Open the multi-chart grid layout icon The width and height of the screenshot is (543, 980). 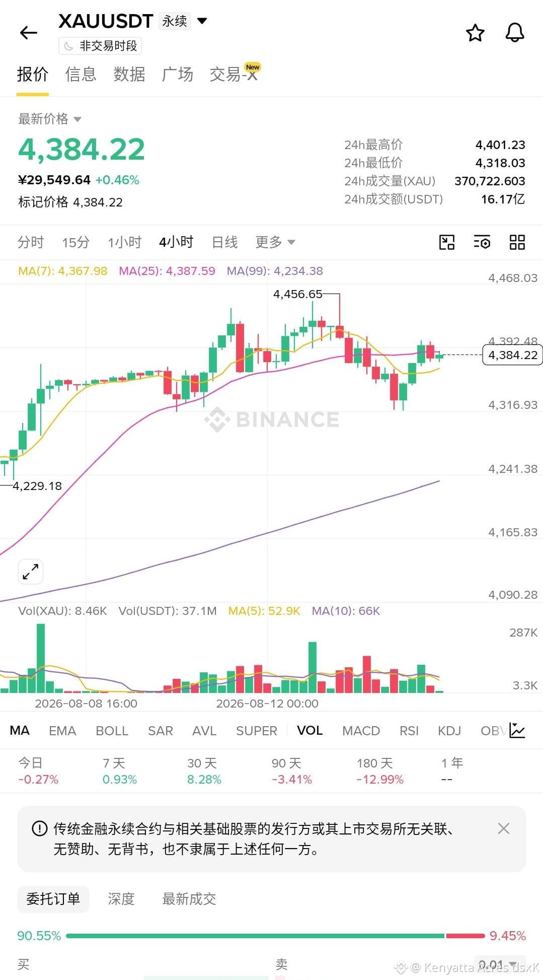click(x=517, y=242)
